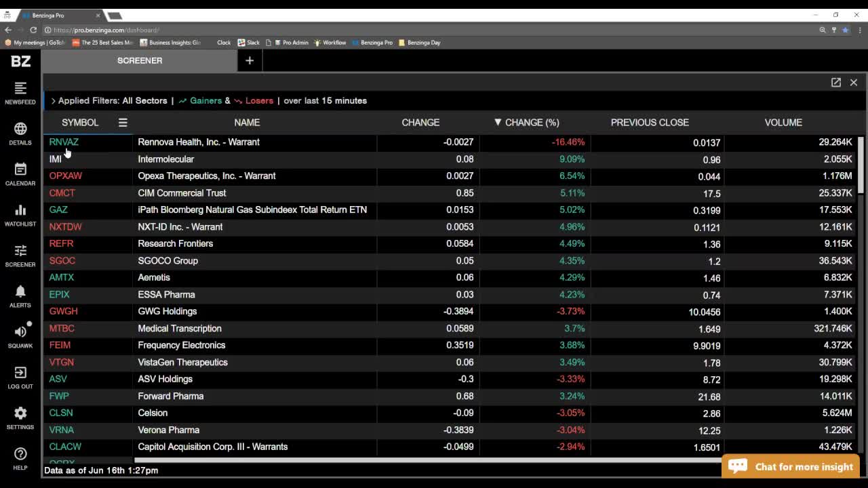Open the Workflow bookmark
The width and height of the screenshot is (868, 488).
point(330,43)
